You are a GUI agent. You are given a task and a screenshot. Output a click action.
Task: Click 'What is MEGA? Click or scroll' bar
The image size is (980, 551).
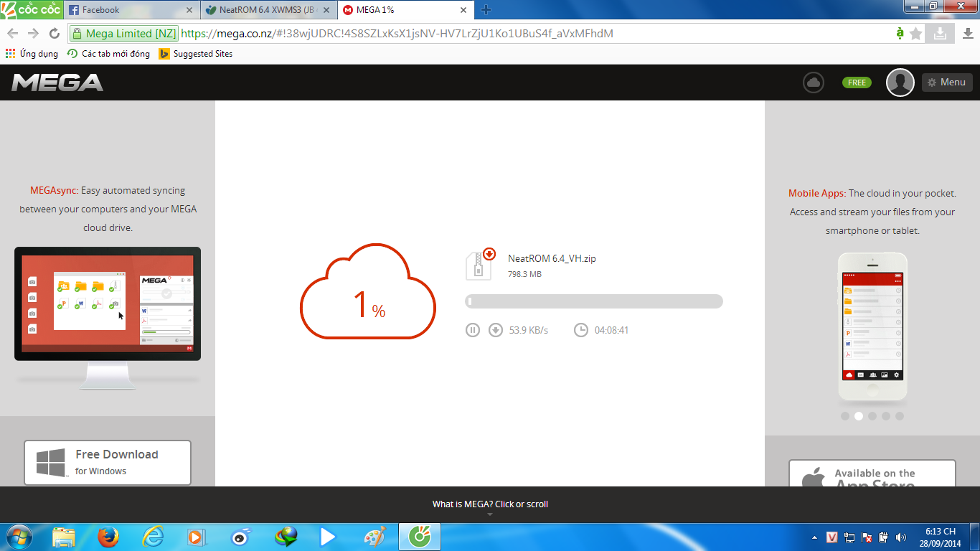click(490, 504)
